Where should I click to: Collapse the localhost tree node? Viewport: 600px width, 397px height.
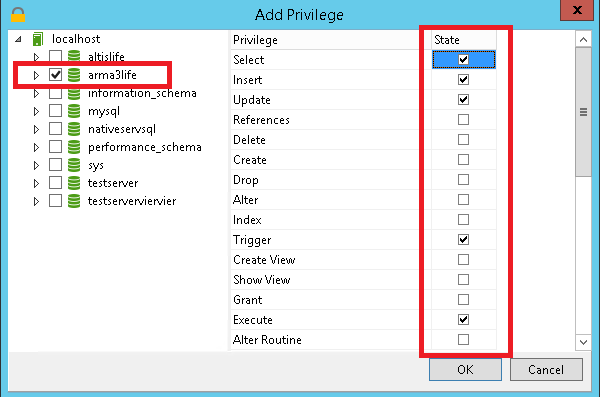tap(18, 39)
